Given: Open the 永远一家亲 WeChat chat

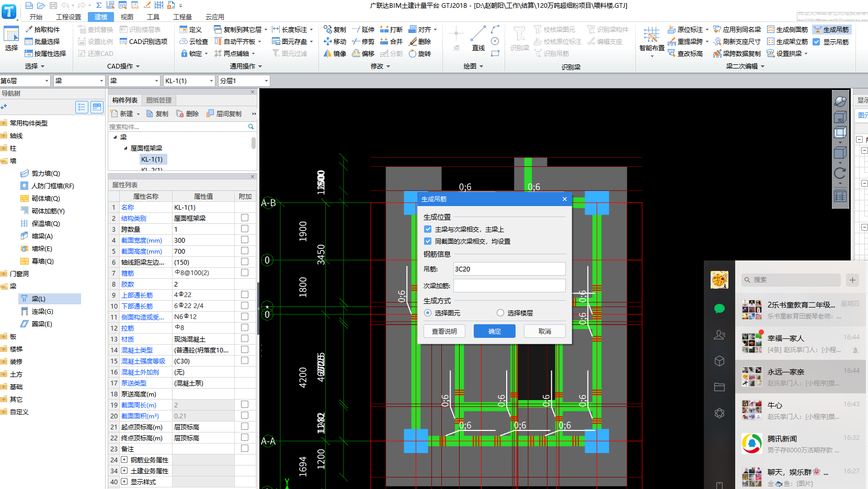Looking at the screenshot, I should tap(801, 377).
